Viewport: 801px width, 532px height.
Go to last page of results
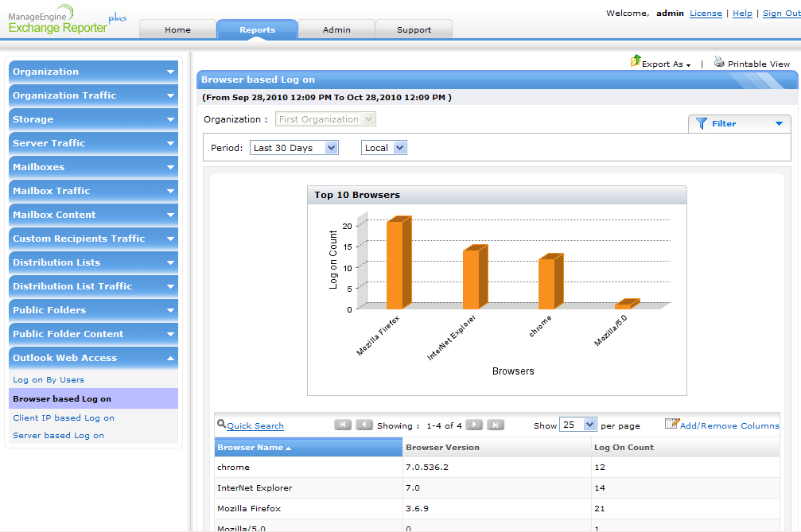point(495,425)
